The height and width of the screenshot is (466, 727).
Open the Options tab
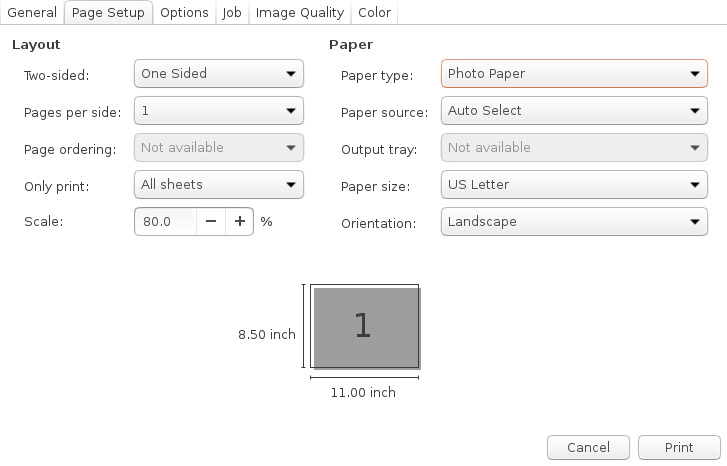[x=184, y=13]
